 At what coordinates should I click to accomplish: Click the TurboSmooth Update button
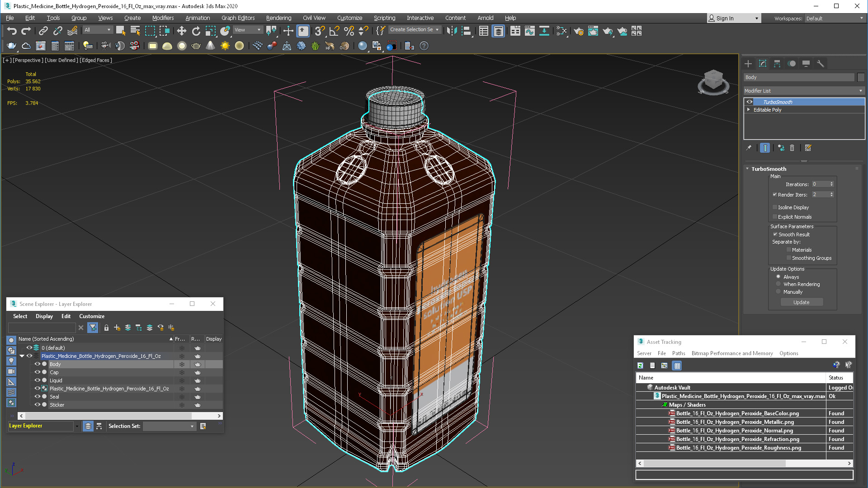802,302
